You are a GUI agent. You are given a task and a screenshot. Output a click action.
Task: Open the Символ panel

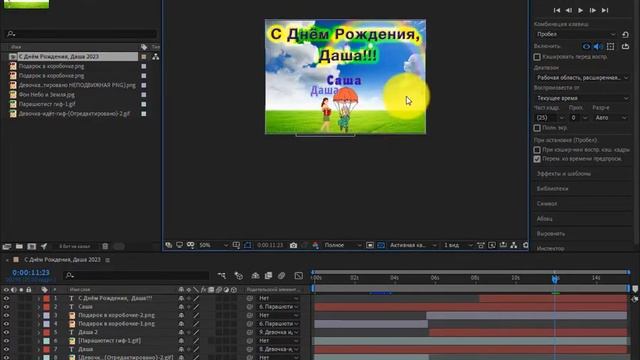click(547, 204)
